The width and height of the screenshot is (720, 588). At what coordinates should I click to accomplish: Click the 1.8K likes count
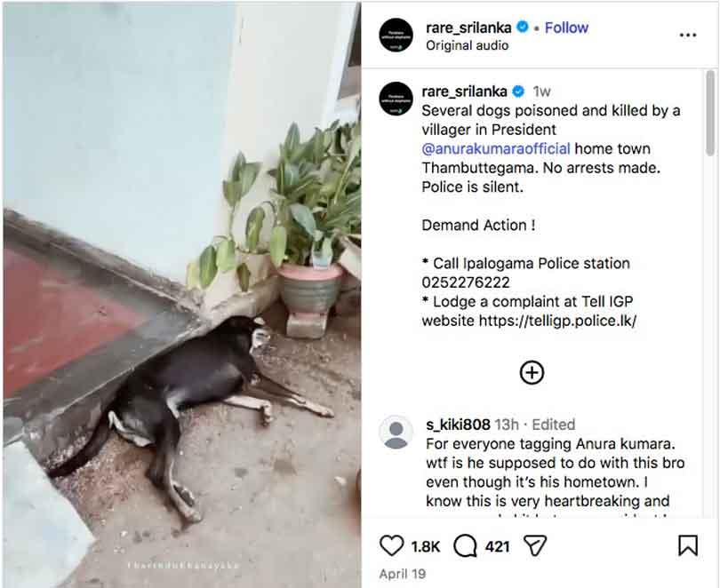[x=426, y=546]
